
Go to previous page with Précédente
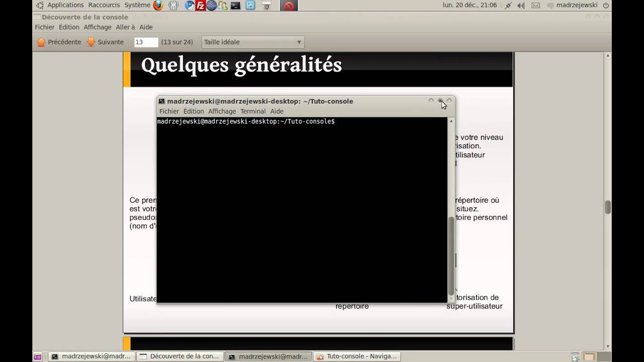tap(59, 42)
